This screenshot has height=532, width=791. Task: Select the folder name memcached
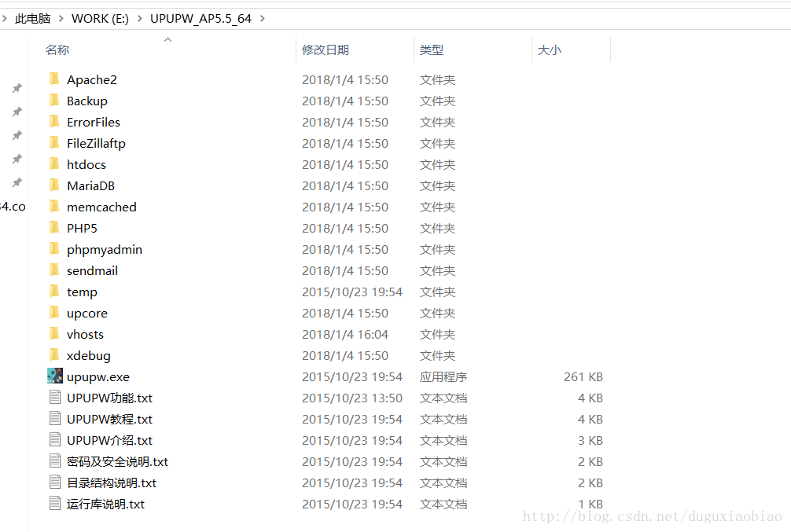(101, 207)
